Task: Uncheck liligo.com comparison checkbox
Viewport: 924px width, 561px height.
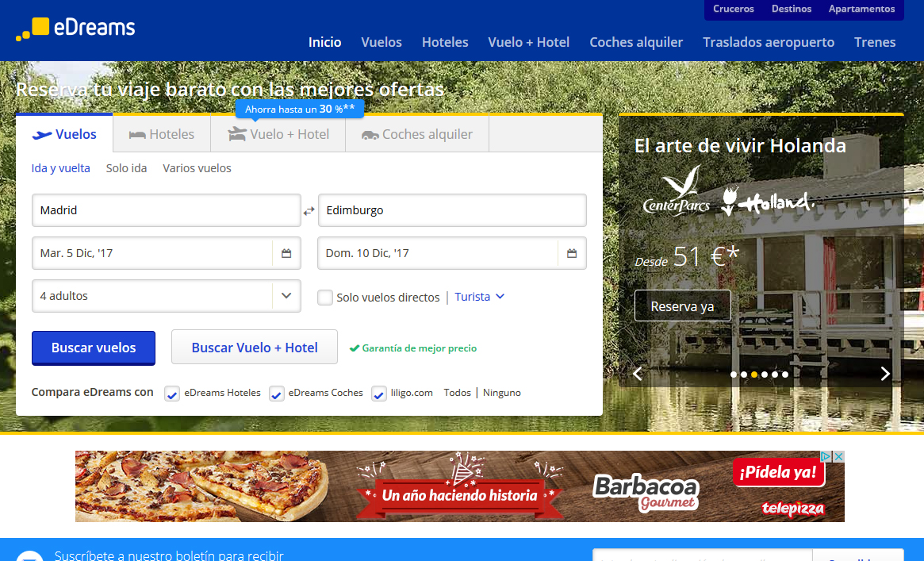Action: click(379, 394)
